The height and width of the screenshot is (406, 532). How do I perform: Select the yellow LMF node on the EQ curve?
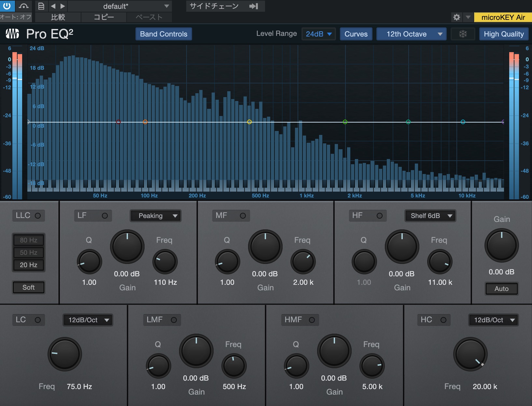(x=249, y=122)
